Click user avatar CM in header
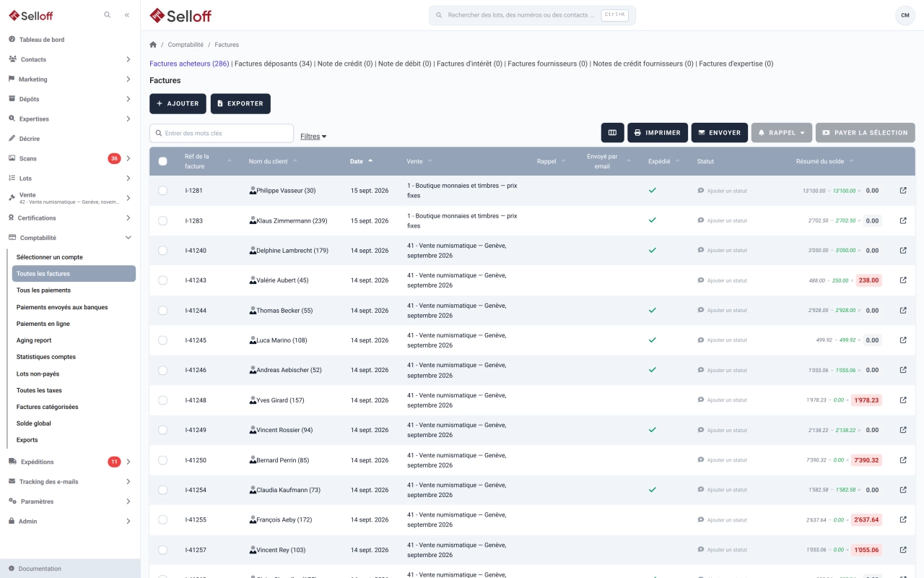The width and height of the screenshot is (924, 578). (x=905, y=15)
